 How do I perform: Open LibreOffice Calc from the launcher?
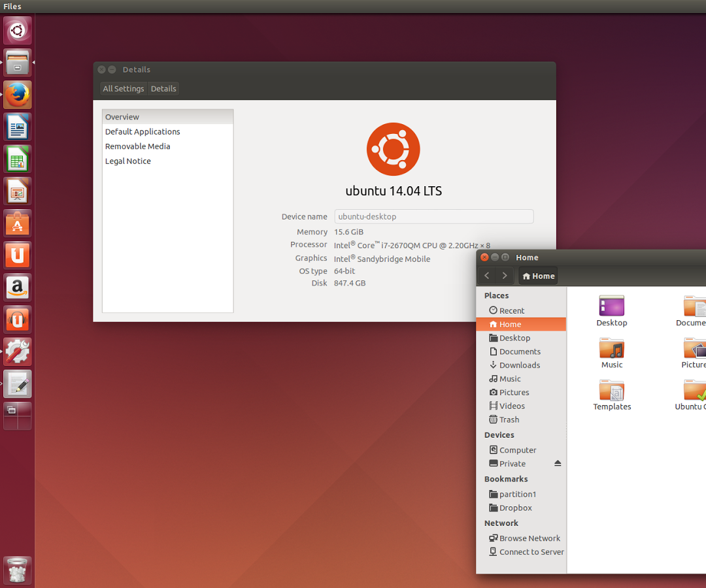point(17,159)
